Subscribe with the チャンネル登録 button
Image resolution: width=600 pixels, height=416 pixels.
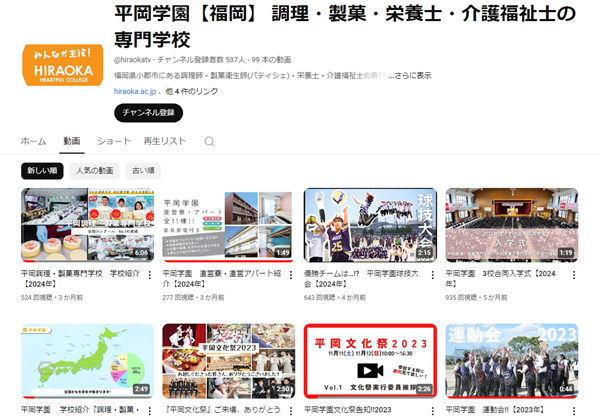(x=148, y=113)
